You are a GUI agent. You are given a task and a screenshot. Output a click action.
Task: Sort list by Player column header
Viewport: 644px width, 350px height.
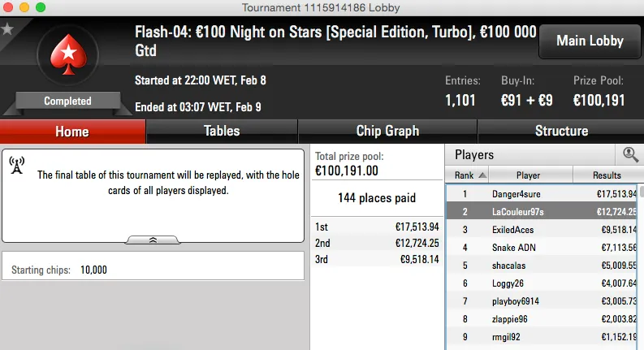click(x=528, y=175)
